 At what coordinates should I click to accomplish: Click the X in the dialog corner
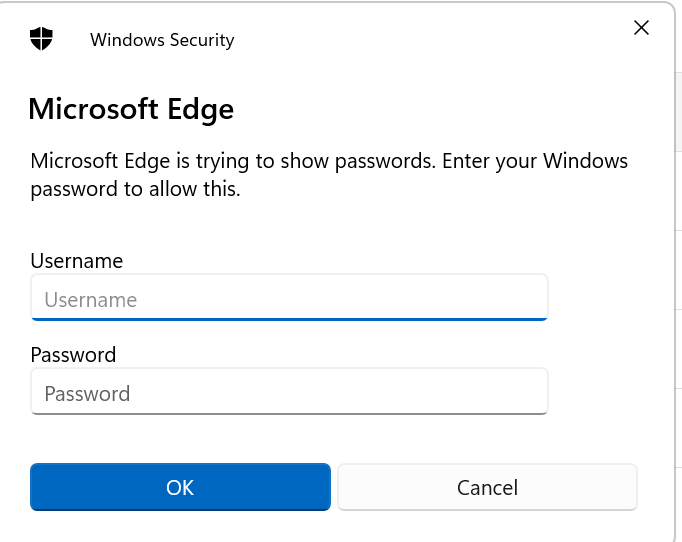[642, 28]
